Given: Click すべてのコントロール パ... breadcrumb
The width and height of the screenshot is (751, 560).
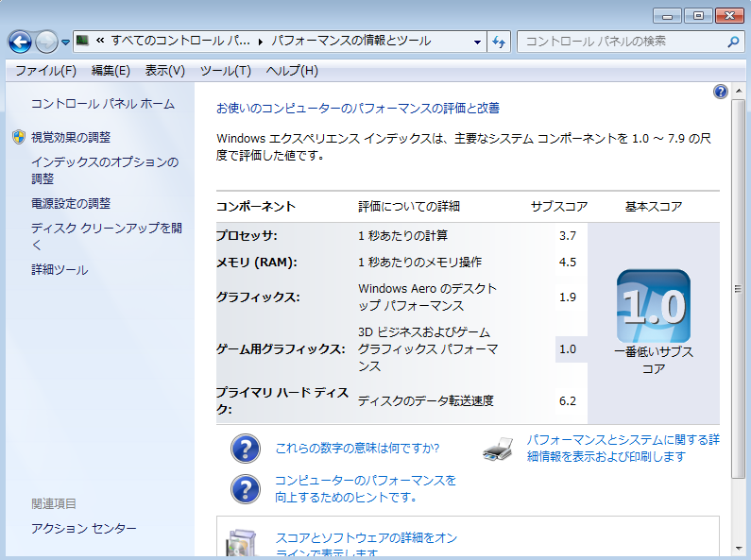Looking at the screenshot, I should pos(180,41).
